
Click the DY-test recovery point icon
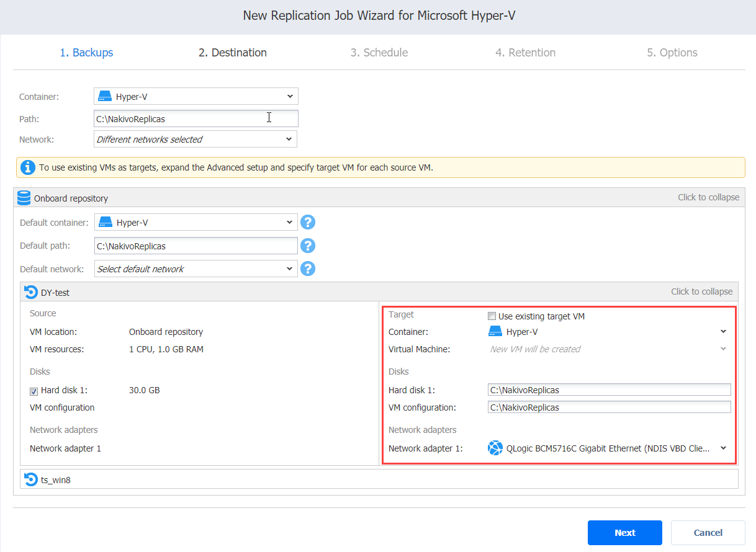point(30,292)
